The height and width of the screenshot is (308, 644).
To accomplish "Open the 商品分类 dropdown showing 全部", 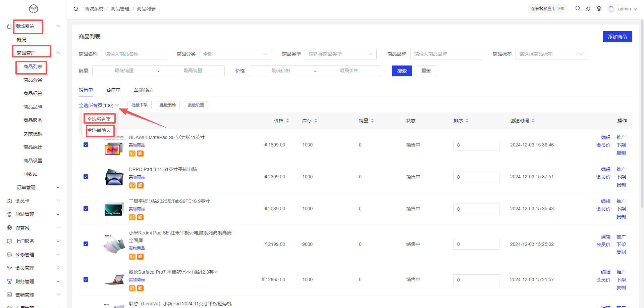I will click(235, 54).
